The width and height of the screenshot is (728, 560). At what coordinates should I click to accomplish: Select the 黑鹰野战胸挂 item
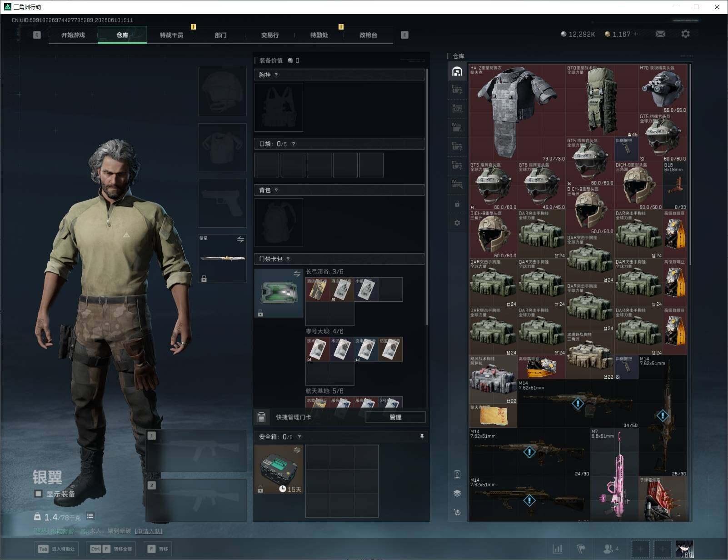coord(590,355)
